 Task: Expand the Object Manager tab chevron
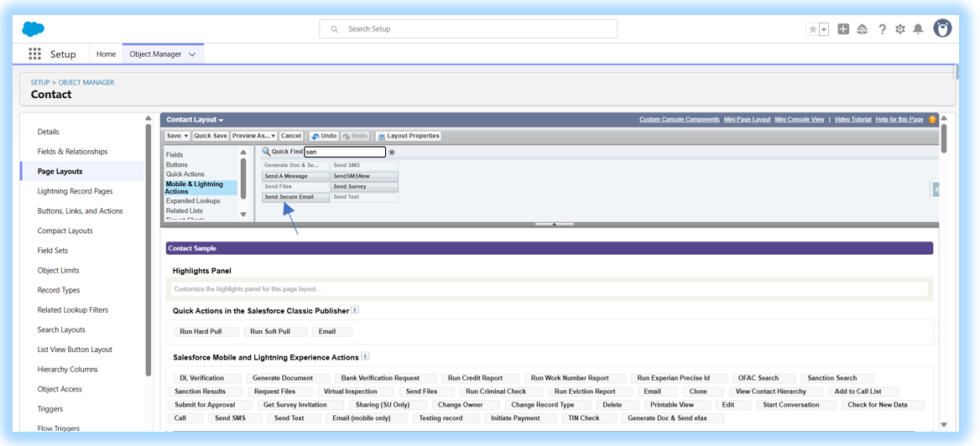(x=192, y=54)
